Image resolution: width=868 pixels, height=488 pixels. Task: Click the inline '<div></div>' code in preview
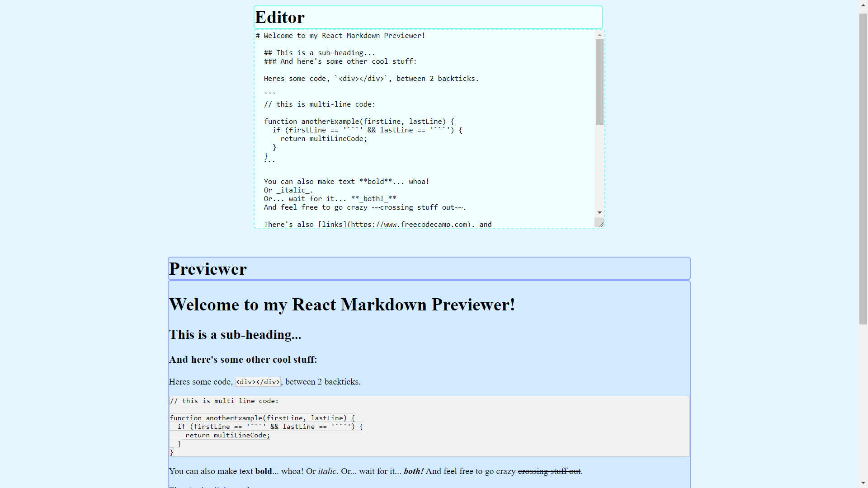[258, 382]
